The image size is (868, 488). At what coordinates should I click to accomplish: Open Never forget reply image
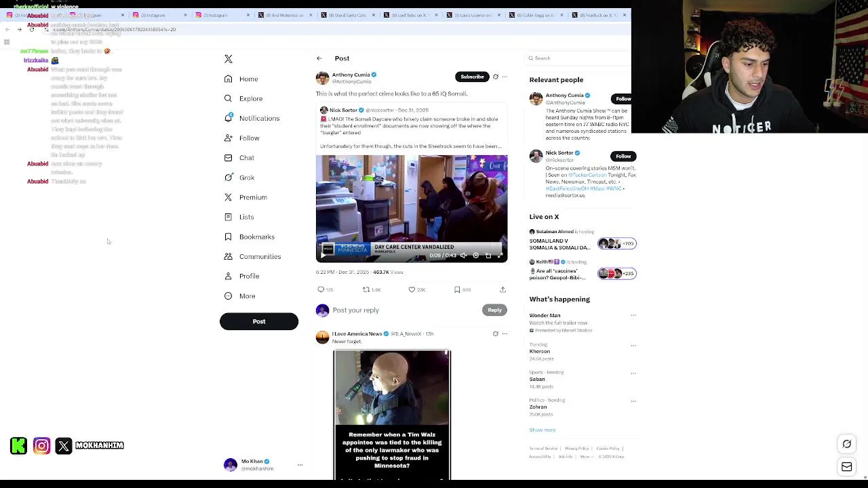coord(392,415)
